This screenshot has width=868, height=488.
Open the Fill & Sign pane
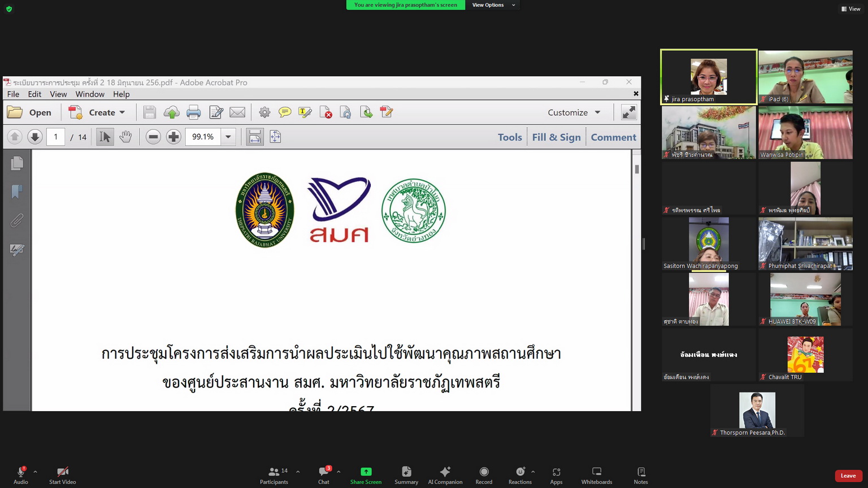(556, 137)
